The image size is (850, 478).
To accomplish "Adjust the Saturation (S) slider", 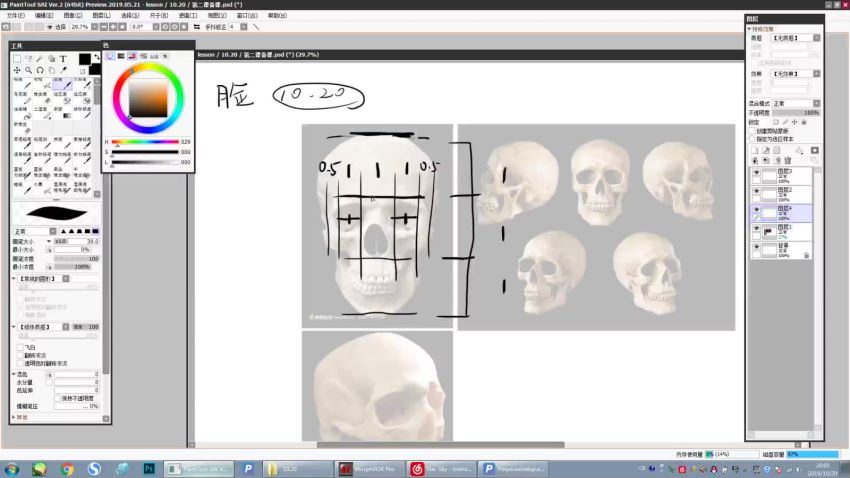I will coord(145,152).
